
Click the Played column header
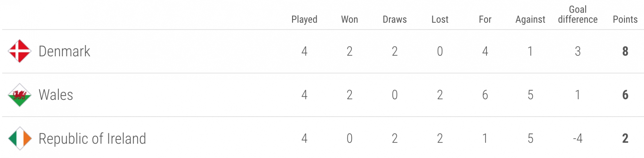pyautogui.click(x=304, y=19)
